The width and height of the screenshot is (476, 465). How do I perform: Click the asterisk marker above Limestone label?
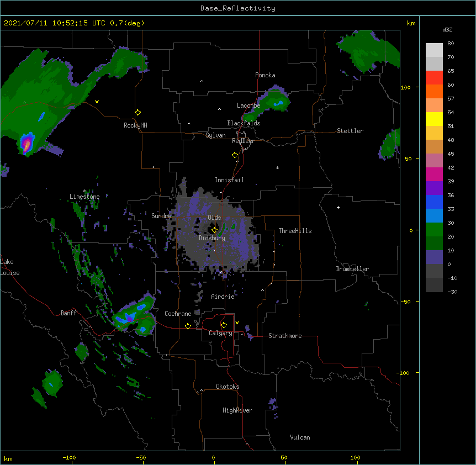(85, 191)
